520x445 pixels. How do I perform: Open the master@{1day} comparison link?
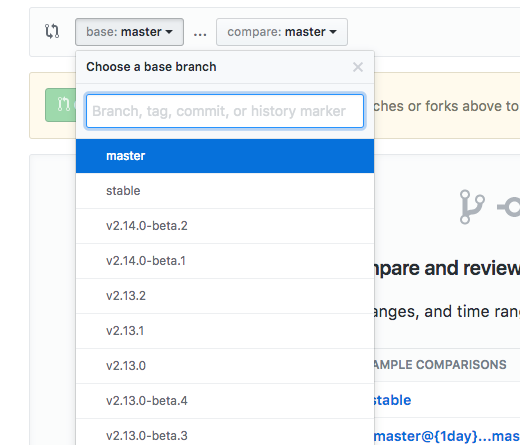point(447,436)
